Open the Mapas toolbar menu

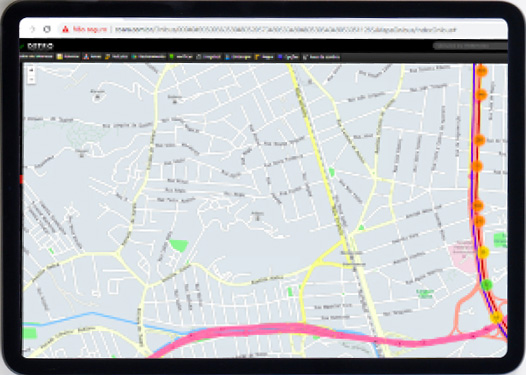tap(264, 57)
